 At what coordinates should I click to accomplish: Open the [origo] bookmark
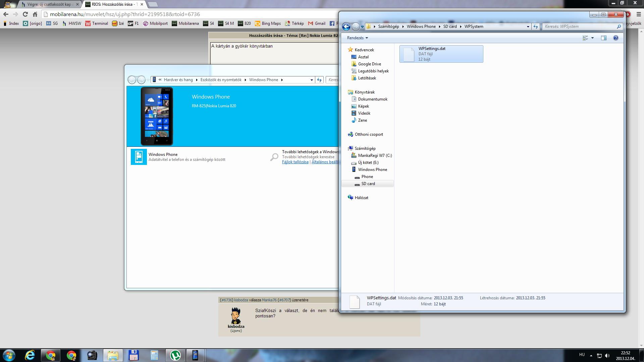(x=33, y=23)
